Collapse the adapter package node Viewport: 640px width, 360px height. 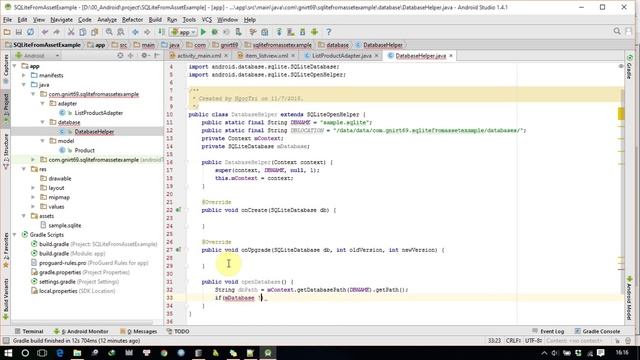[x=42, y=103]
